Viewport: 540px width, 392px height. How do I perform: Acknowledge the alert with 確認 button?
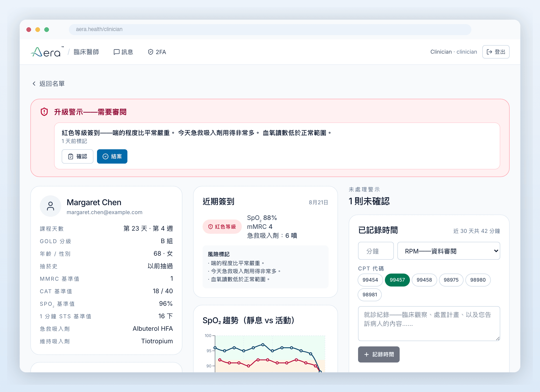[77, 156]
